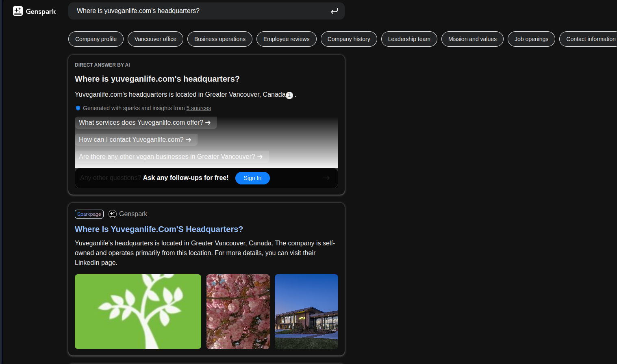Click the Genspark logo icon
Screen dimensions: 617x364
click(x=18, y=11)
